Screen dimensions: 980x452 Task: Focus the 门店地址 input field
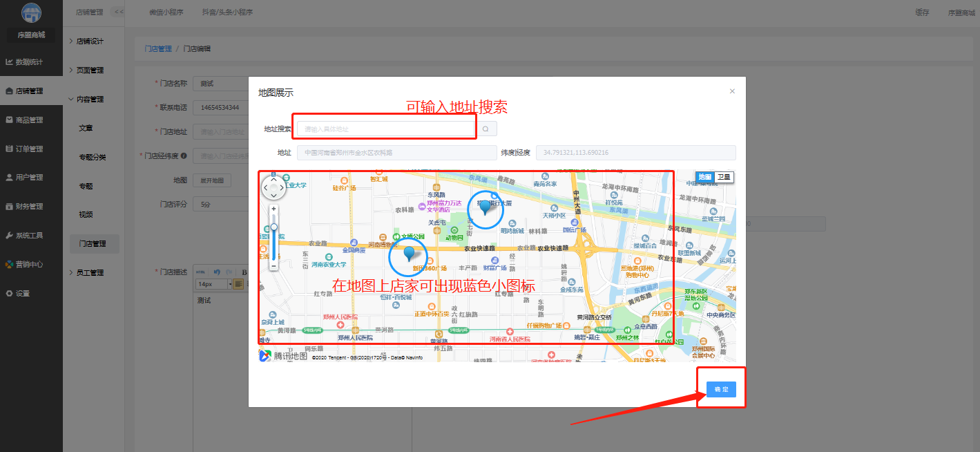click(220, 132)
